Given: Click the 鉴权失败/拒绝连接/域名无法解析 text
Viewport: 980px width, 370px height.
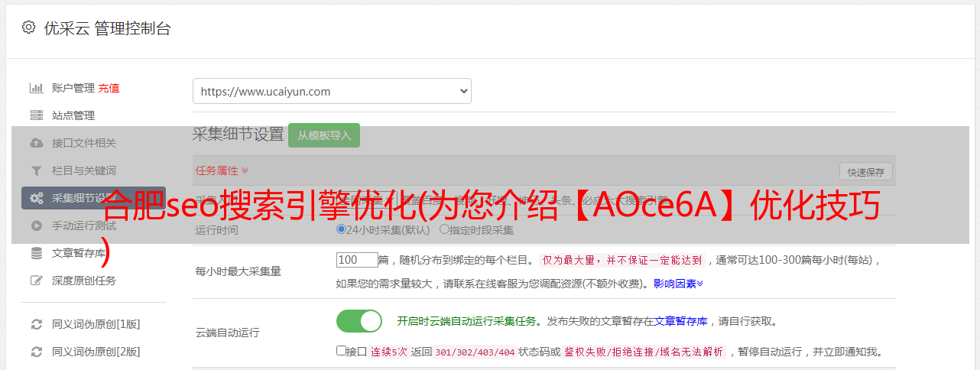Looking at the screenshot, I should (644, 352).
